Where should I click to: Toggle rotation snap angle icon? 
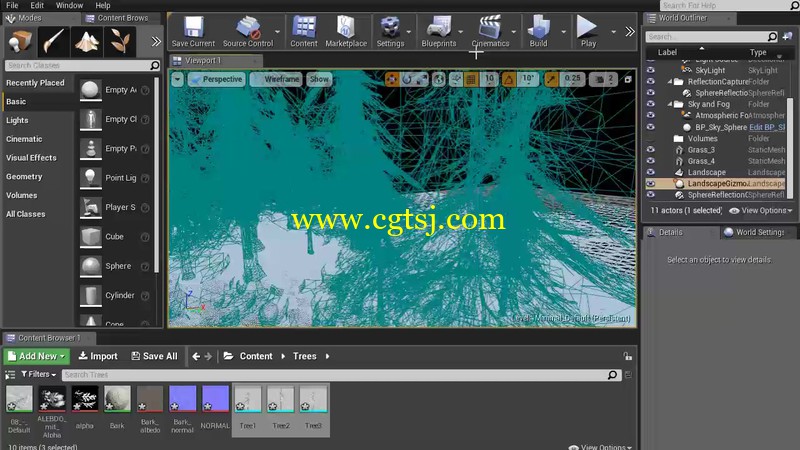[509, 79]
